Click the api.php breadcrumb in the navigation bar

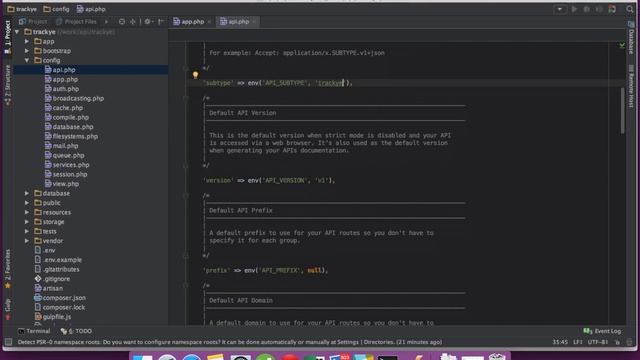pyautogui.click(x=91, y=9)
